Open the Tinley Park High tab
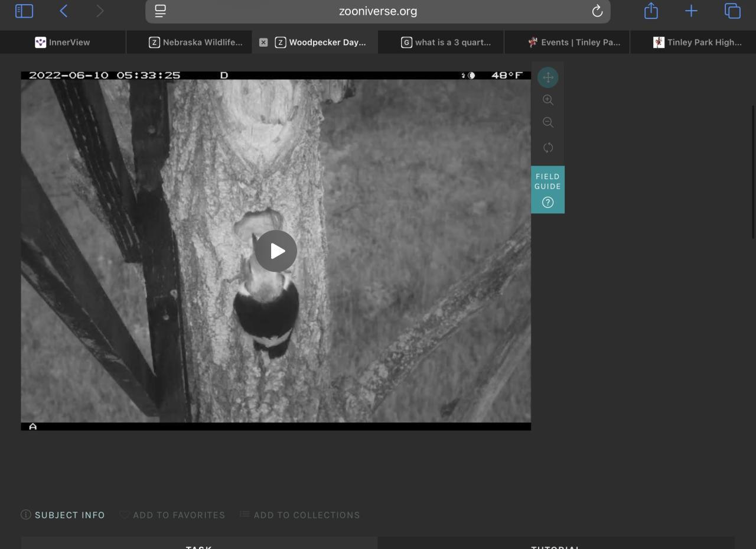 [693, 42]
